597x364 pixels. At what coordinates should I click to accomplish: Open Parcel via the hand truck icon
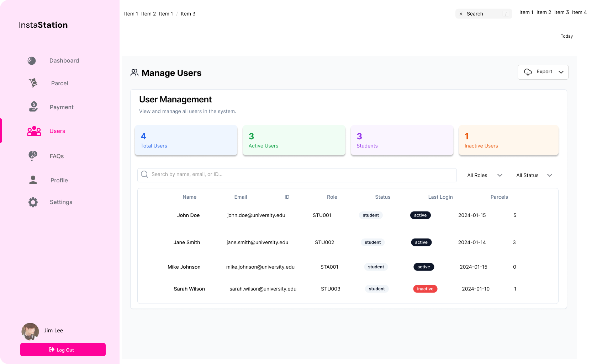pos(33,83)
